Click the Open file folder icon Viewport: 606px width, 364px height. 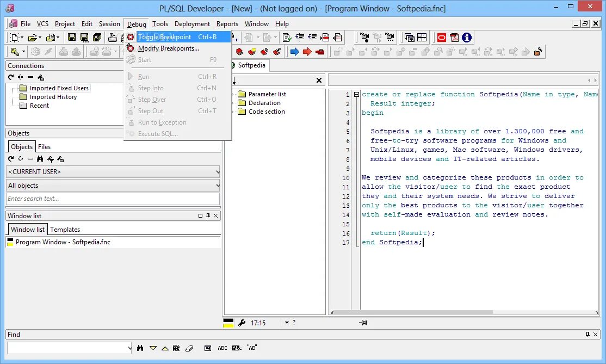tap(33, 38)
